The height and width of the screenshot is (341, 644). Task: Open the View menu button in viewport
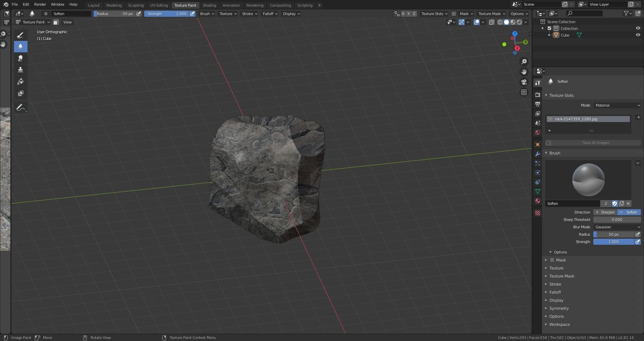(x=67, y=22)
